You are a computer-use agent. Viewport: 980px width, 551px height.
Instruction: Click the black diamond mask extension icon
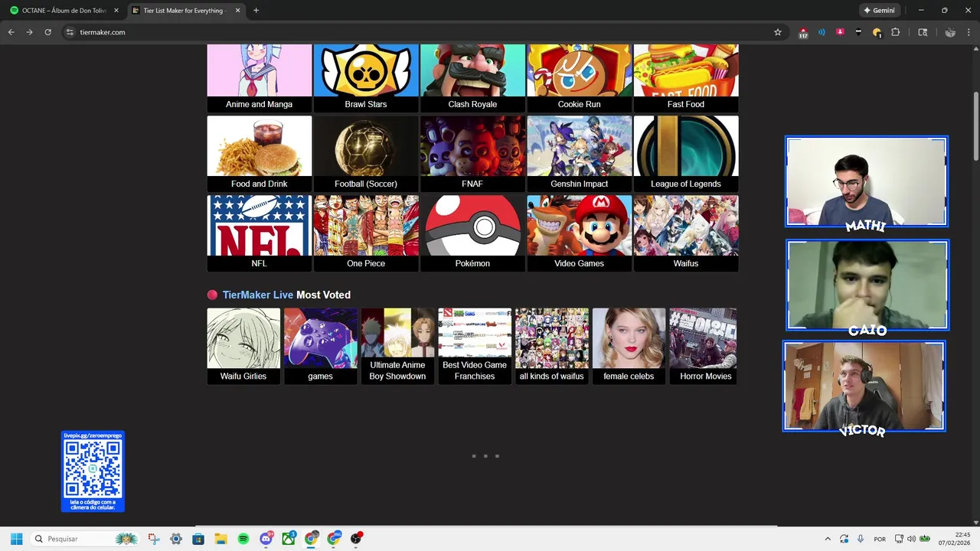[x=858, y=32]
